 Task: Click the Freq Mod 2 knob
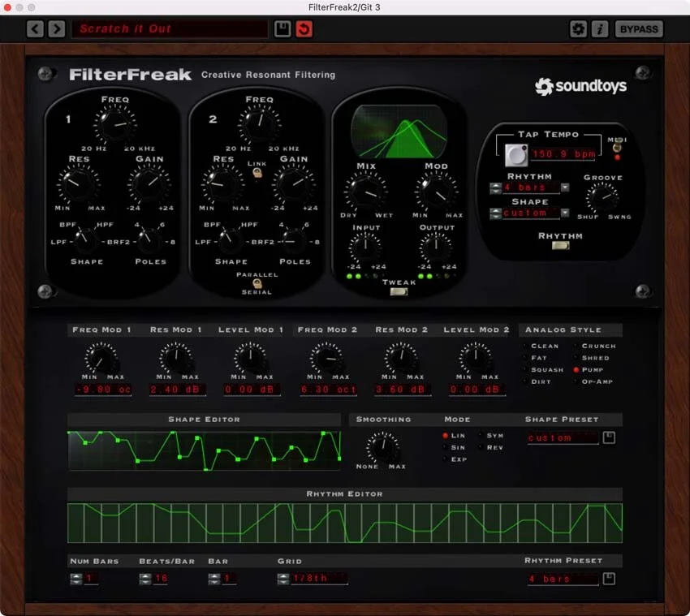[x=326, y=359]
